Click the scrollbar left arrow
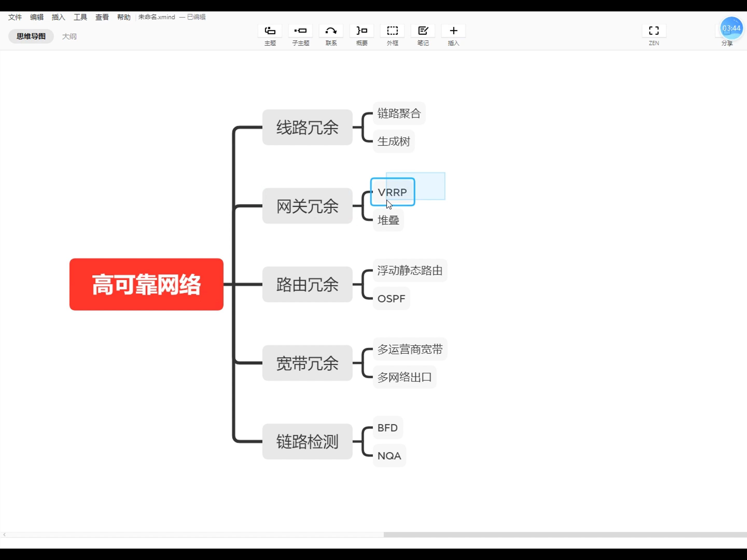Screen dimensions: 747x560 point(4,535)
